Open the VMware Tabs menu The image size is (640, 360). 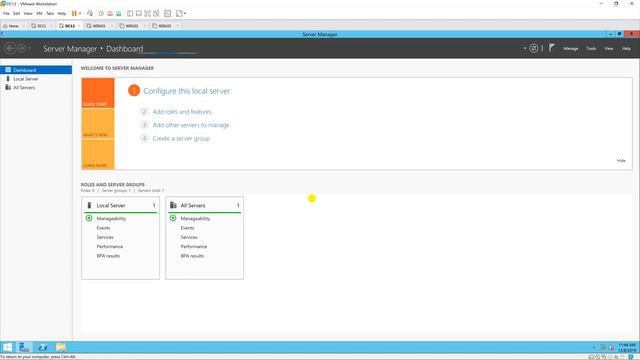50,13
